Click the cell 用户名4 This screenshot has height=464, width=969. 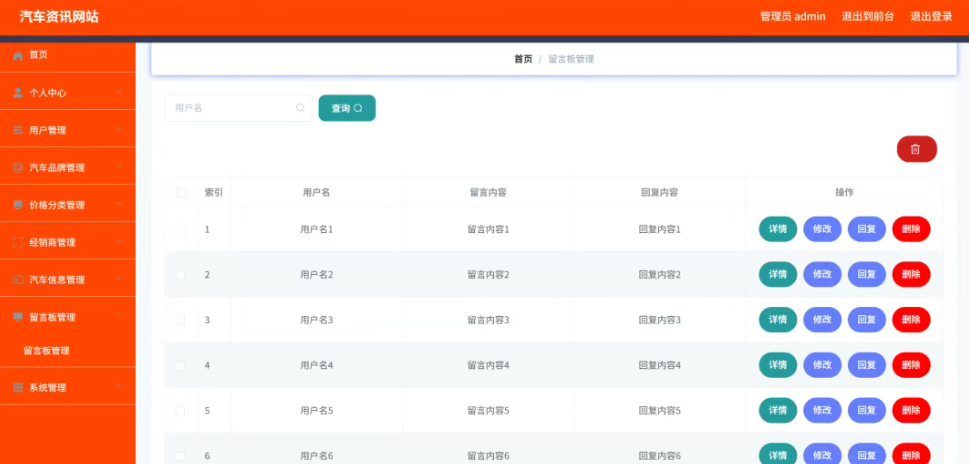(316, 366)
